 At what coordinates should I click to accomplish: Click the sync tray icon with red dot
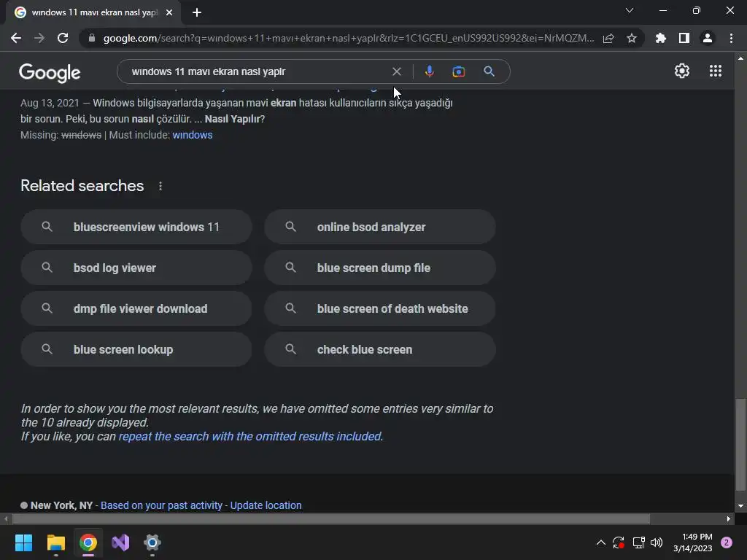(x=619, y=542)
